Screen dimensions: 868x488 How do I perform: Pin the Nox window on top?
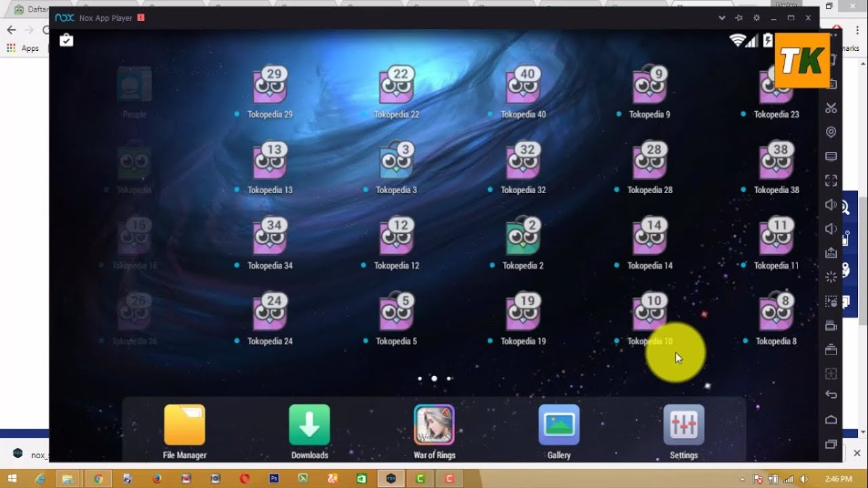(739, 18)
